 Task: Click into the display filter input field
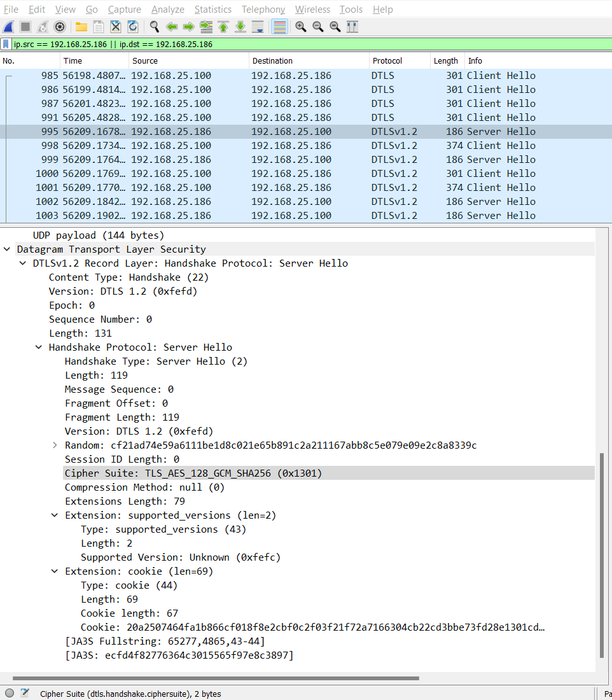tap(310, 44)
